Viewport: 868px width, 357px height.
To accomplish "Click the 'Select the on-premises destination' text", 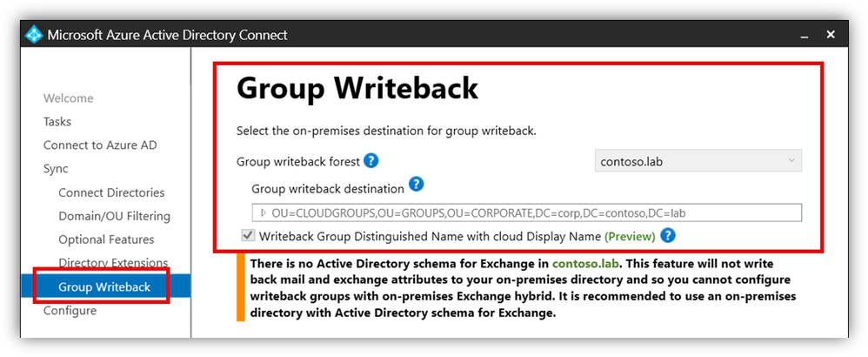I will tap(386, 132).
